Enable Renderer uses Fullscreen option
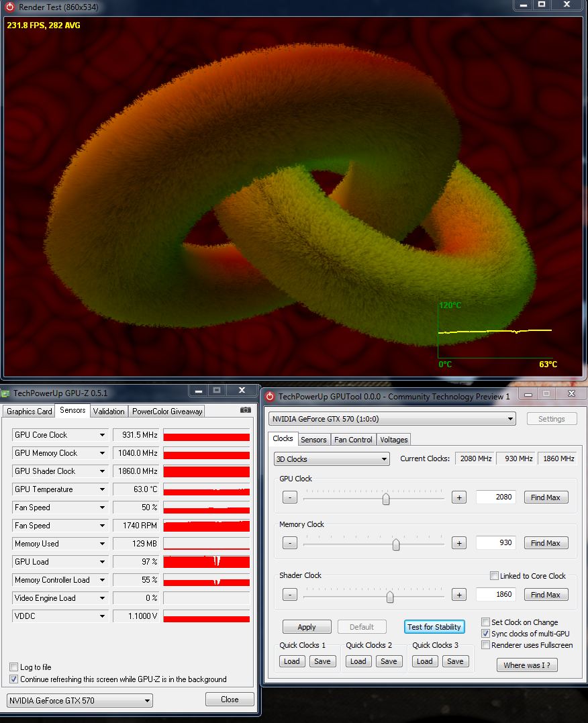Viewport: 588px width, 723px height. click(x=485, y=645)
